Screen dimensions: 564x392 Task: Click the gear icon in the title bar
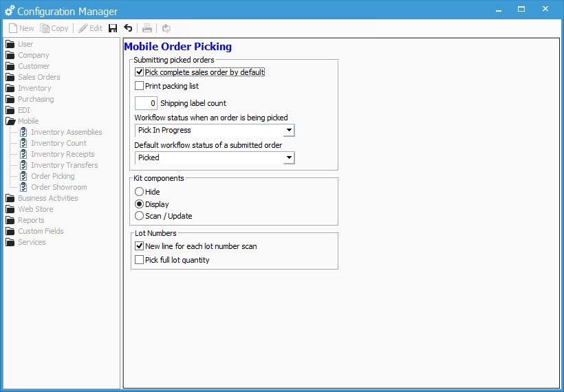[10, 11]
